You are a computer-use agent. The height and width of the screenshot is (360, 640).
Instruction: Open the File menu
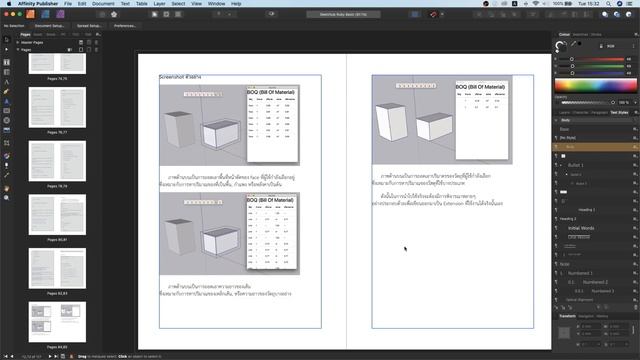68,4
